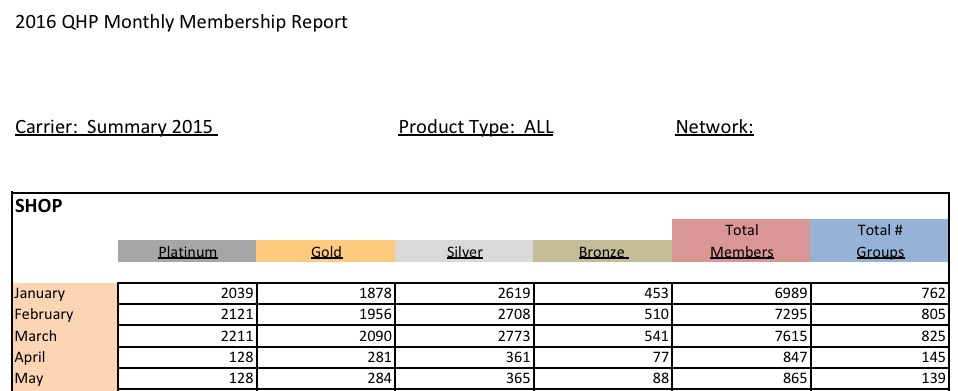The height and width of the screenshot is (391, 958).
Task: Select the Bronze column header
Action: coord(602,251)
